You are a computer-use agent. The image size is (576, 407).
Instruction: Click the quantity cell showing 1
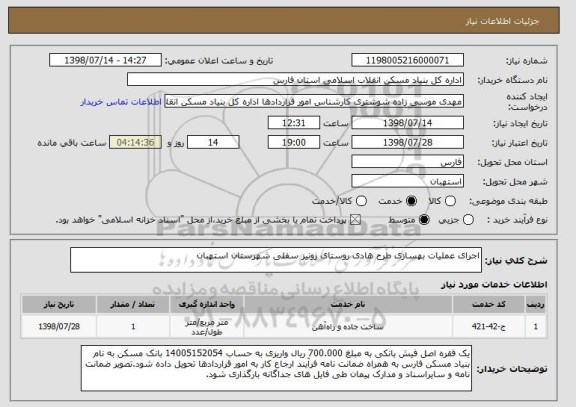[x=133, y=327]
